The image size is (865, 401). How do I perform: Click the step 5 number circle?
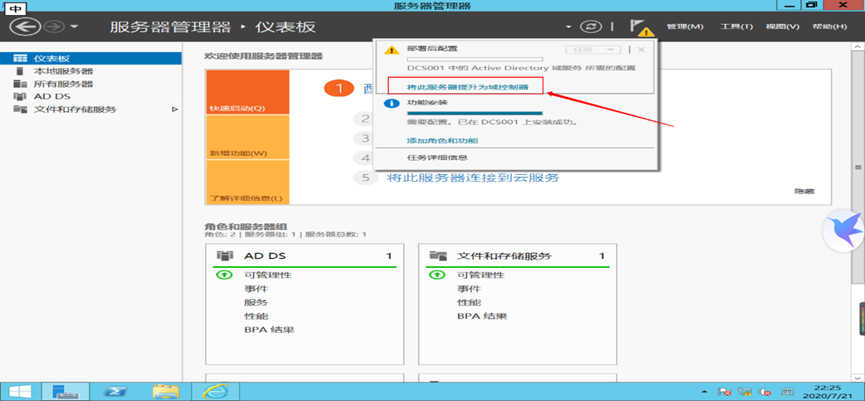point(365,178)
